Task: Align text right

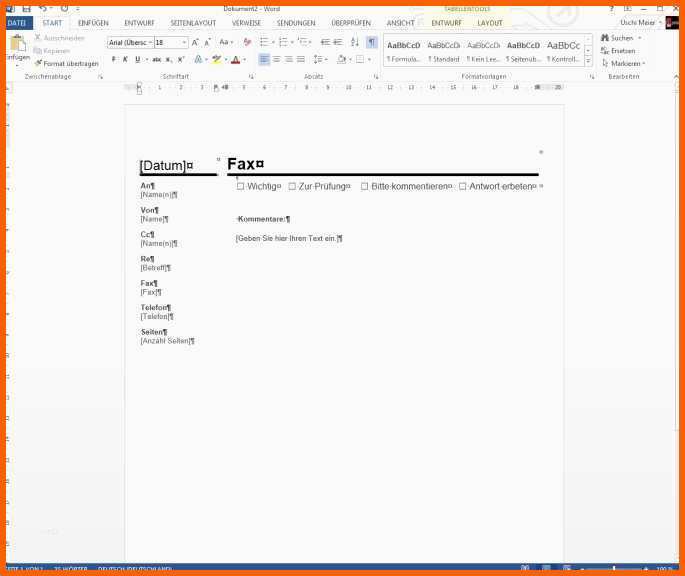Action: tap(289, 59)
